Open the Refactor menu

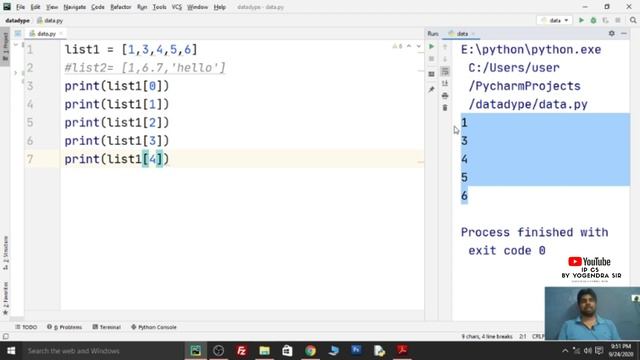coord(121,7)
